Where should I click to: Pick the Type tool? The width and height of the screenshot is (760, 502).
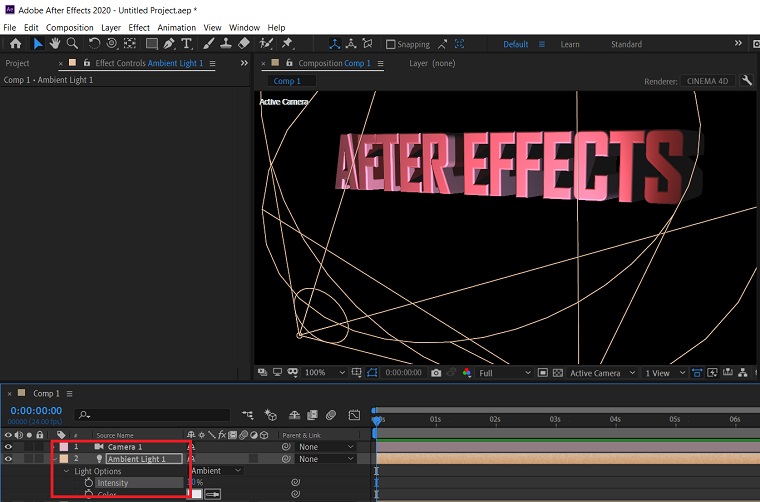point(188,44)
